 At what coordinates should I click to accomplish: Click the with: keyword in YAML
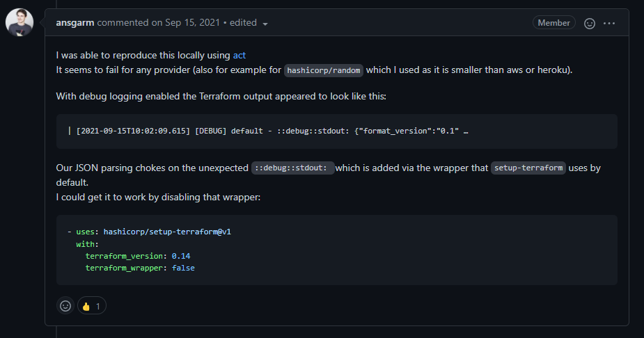tap(87, 244)
